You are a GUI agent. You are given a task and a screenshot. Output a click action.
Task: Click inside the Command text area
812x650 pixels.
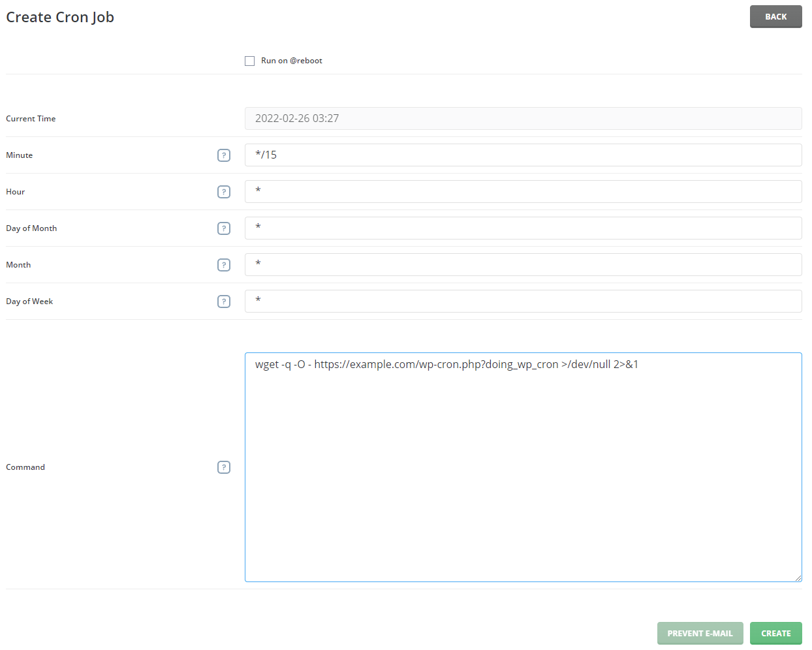[523, 467]
